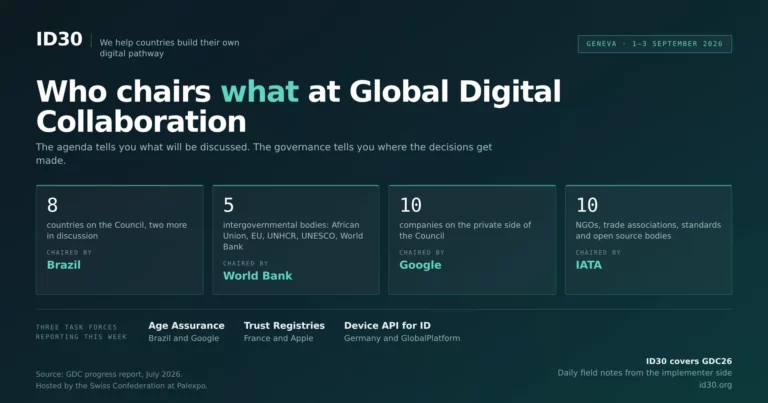This screenshot has width=768, height=403.
Task: Click the 'NGOs, trade associations, standards' description
Action: coord(648,230)
